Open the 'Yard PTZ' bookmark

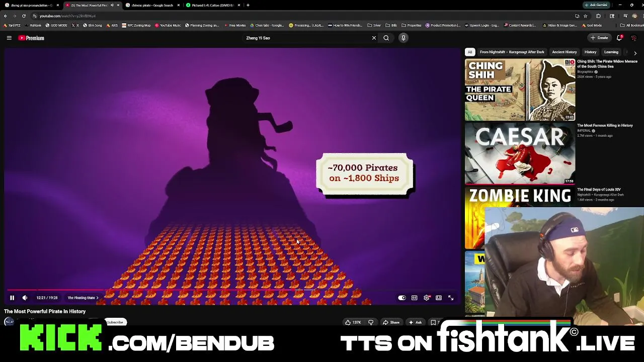pyautogui.click(x=12, y=25)
